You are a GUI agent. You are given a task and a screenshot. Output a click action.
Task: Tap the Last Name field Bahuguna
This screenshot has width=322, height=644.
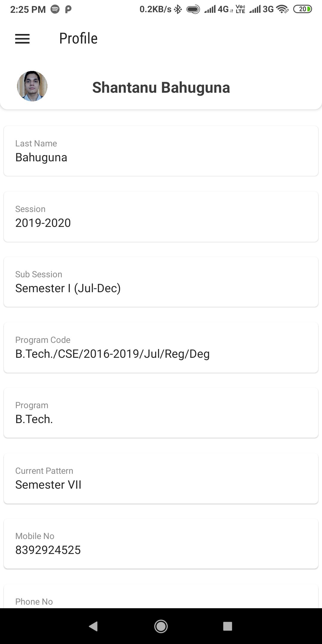pyautogui.click(x=161, y=151)
